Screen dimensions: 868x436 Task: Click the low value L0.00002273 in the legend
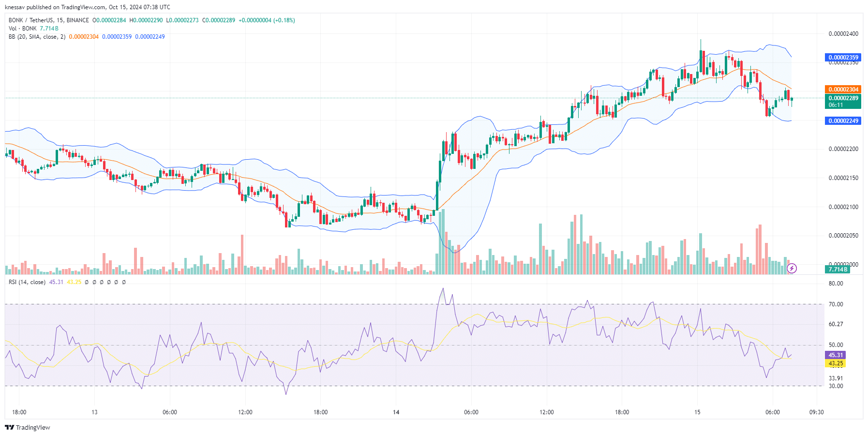click(x=182, y=20)
